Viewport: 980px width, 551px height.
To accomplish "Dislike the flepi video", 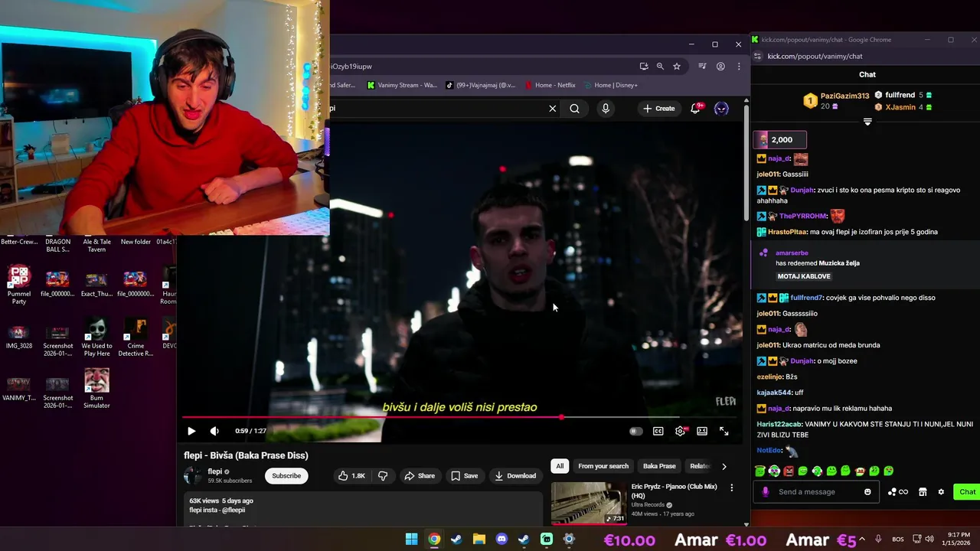I will [383, 476].
